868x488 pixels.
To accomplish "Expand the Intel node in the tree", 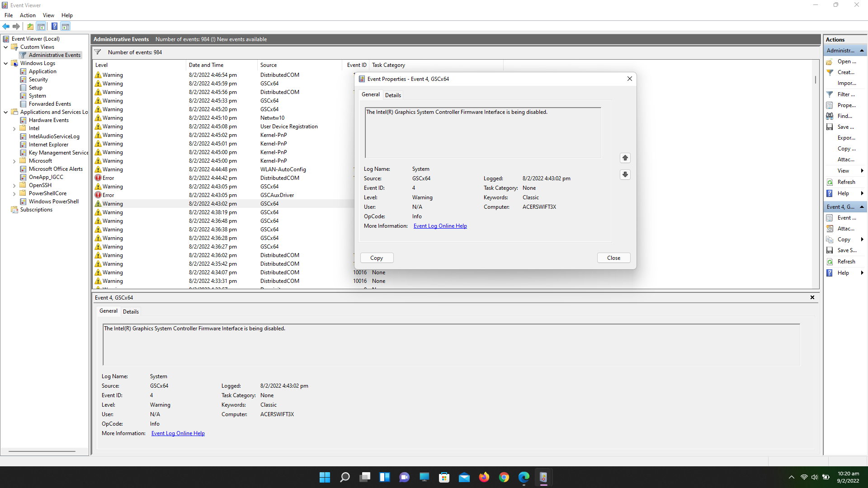I will coord(15,128).
